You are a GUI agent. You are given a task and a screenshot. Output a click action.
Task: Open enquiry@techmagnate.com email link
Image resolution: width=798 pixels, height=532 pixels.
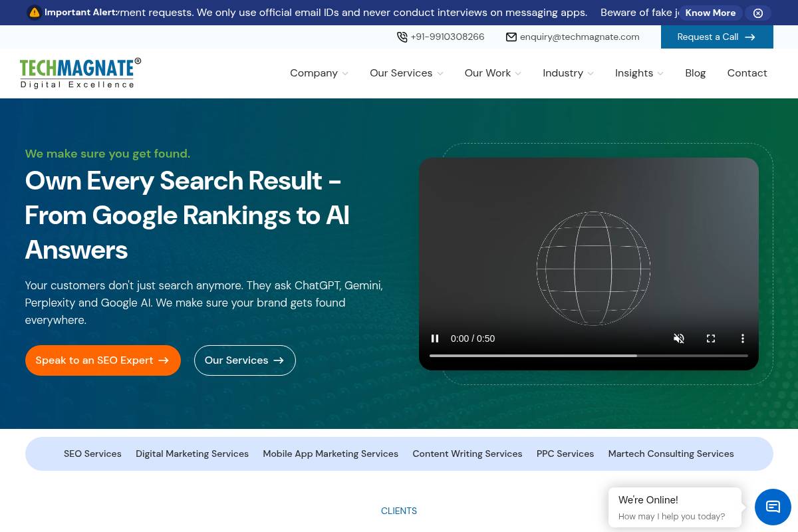580,37
